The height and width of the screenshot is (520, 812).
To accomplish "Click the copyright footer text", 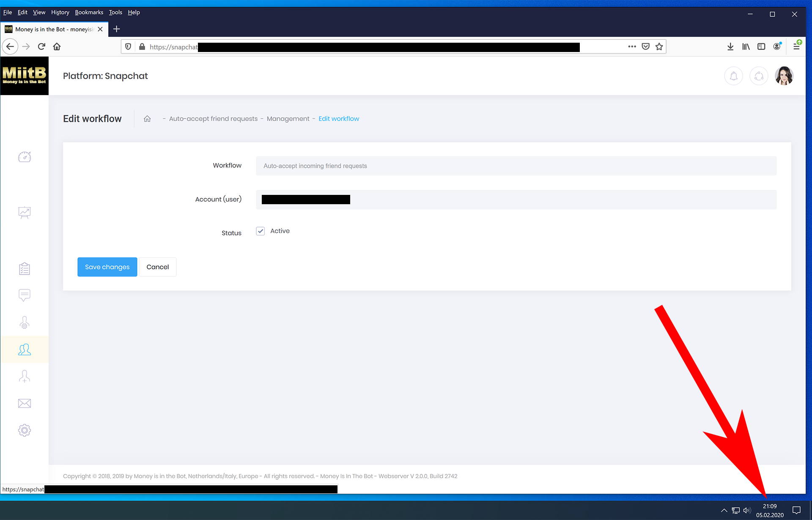I will [x=260, y=476].
